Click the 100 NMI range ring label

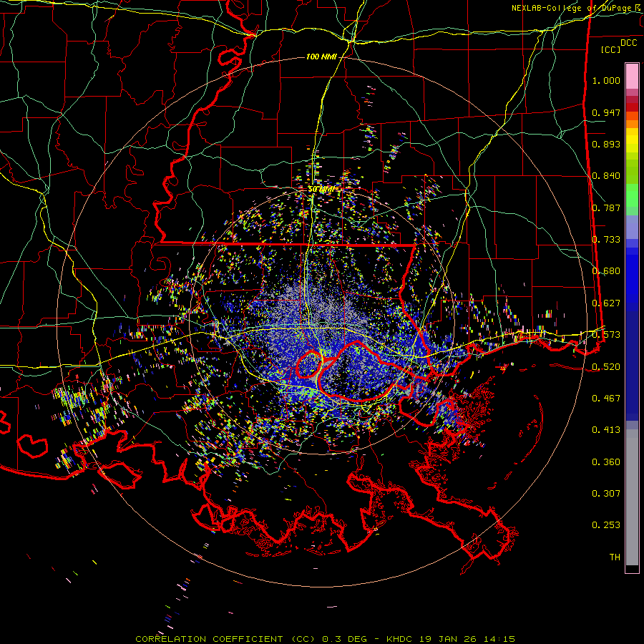tap(321, 57)
